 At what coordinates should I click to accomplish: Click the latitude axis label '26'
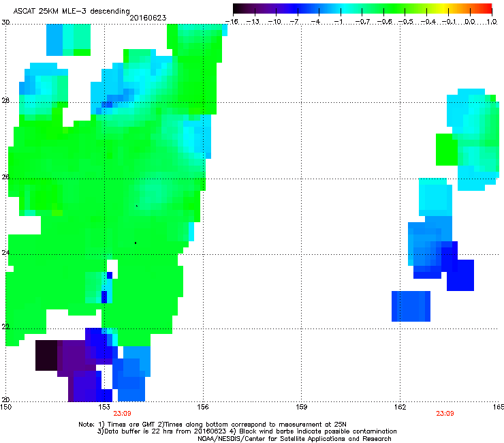(x=5, y=177)
